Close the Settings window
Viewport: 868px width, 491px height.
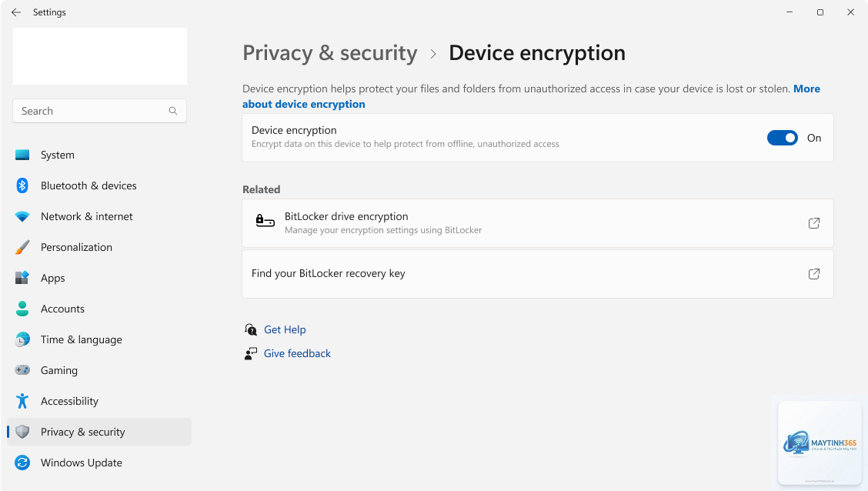[x=851, y=12]
